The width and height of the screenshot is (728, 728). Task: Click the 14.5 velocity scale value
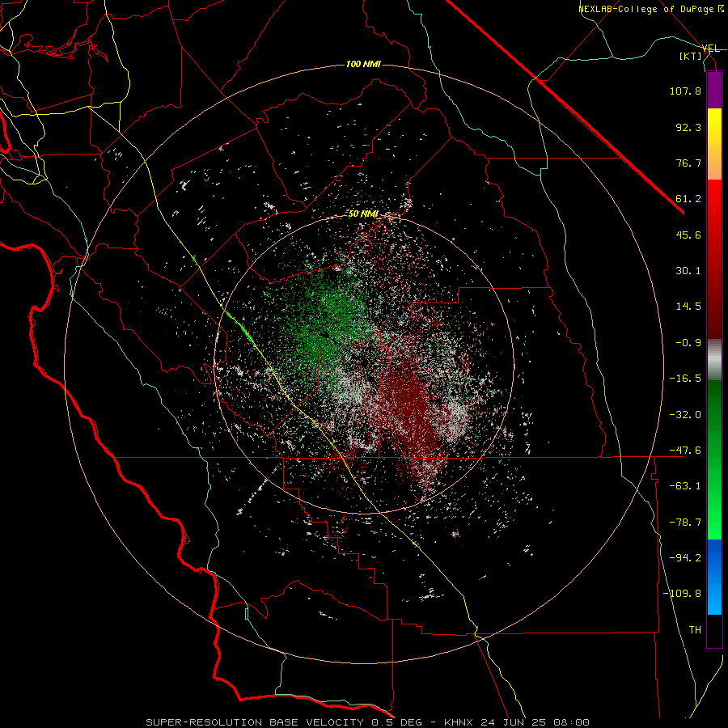tap(688, 307)
